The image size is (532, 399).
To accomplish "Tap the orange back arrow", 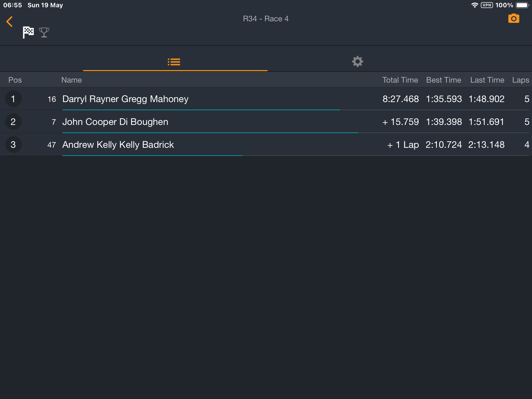I will pyautogui.click(x=9, y=22).
